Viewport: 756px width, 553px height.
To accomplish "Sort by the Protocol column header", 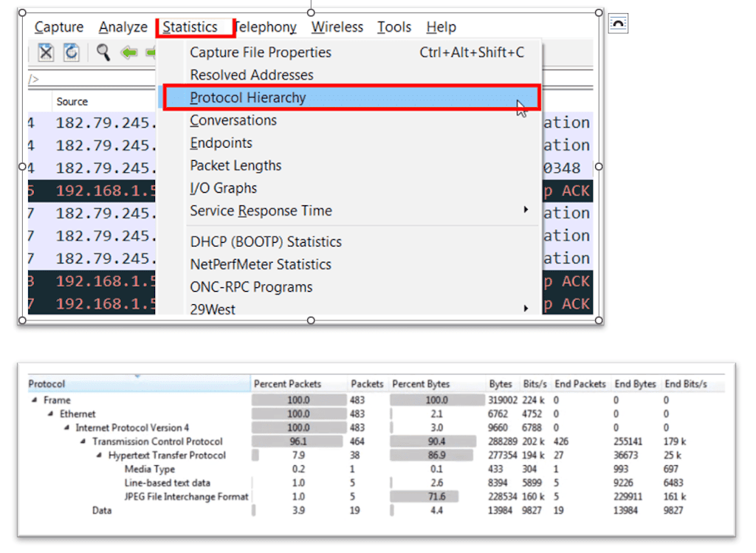I will tap(139, 384).
